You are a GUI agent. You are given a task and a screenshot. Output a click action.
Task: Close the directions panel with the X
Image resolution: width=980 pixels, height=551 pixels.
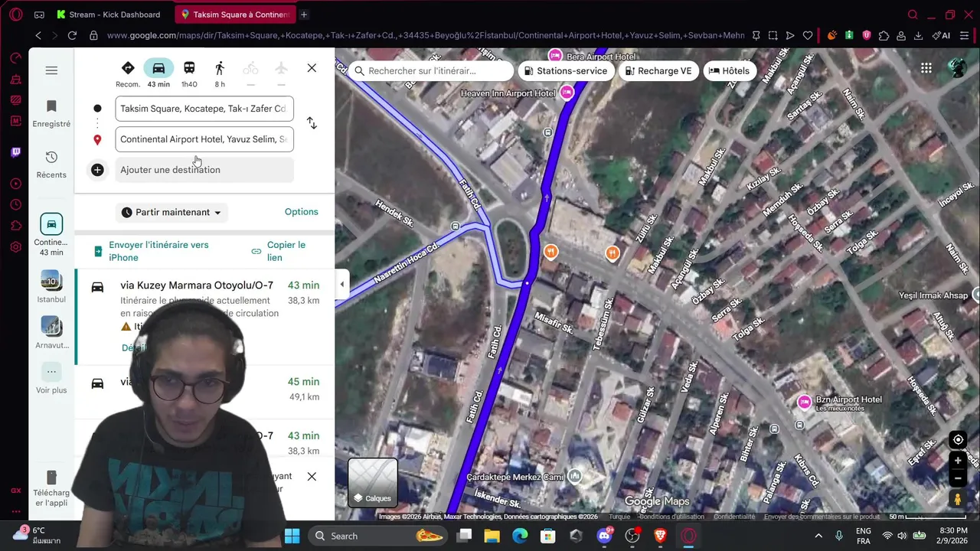[x=312, y=68]
